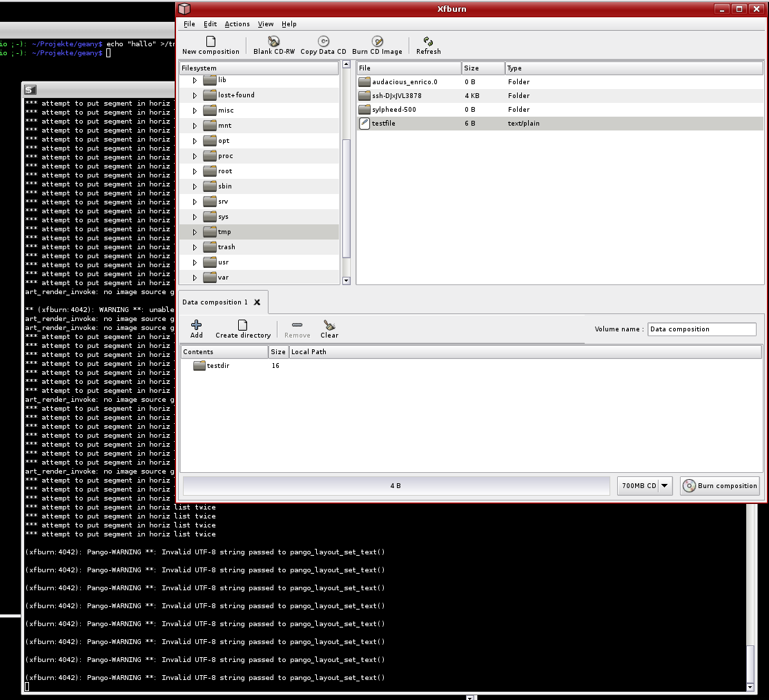769x700 pixels.
Task: Sort file list by Size column header
Action: click(x=483, y=68)
